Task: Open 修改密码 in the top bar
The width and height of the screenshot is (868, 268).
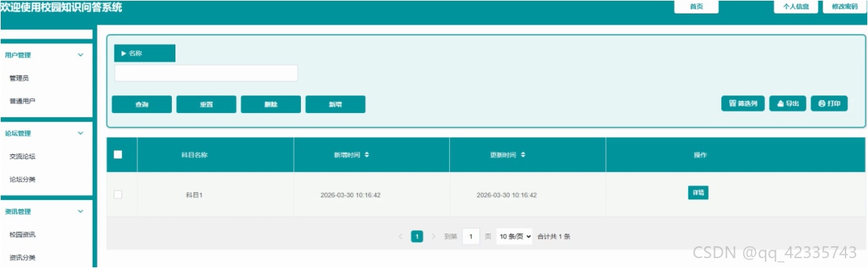Action: (x=844, y=7)
